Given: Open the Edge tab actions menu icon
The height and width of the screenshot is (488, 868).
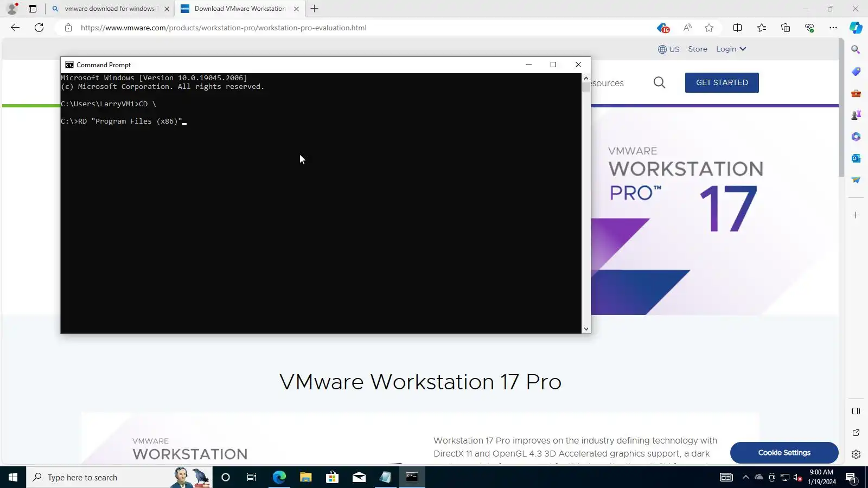Looking at the screenshot, I should pos(33,9).
